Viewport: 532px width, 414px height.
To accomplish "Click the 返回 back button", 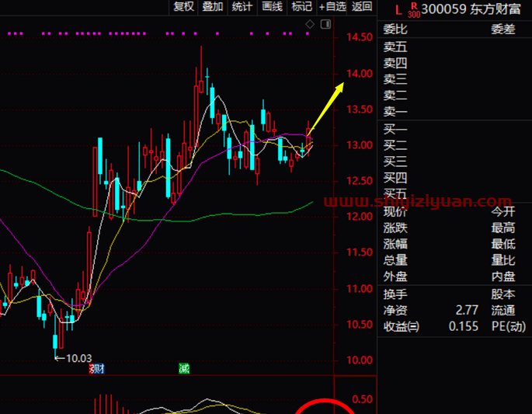I will (x=362, y=7).
